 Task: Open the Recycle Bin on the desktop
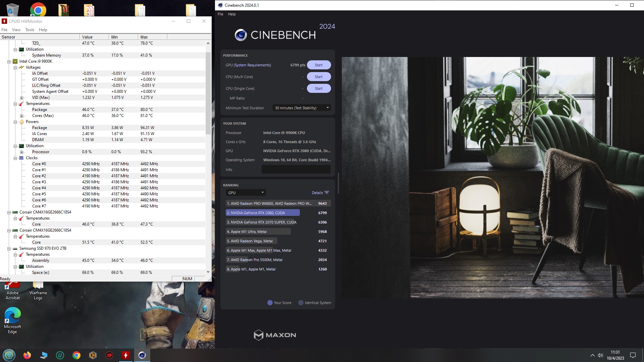[12, 9]
